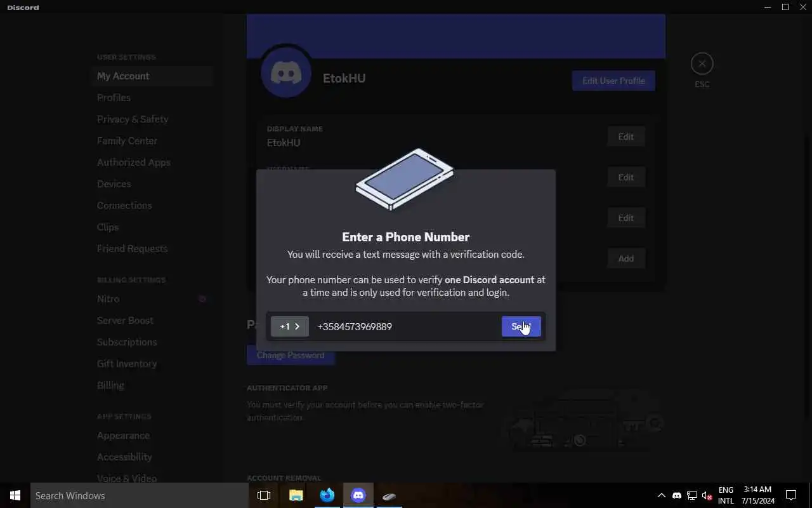Open the mouse utility in taskbar
Screen dimensions: 812x508
[389, 495]
